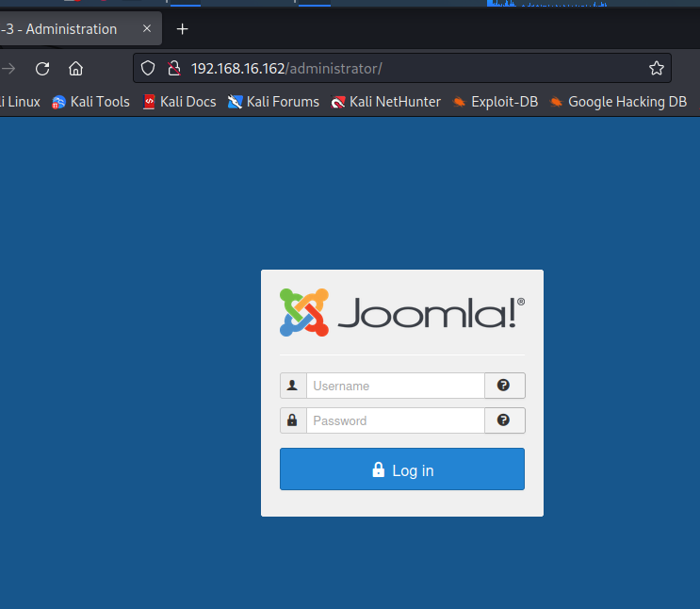Open a new tab with plus button
This screenshot has width=700, height=609.
tap(182, 29)
